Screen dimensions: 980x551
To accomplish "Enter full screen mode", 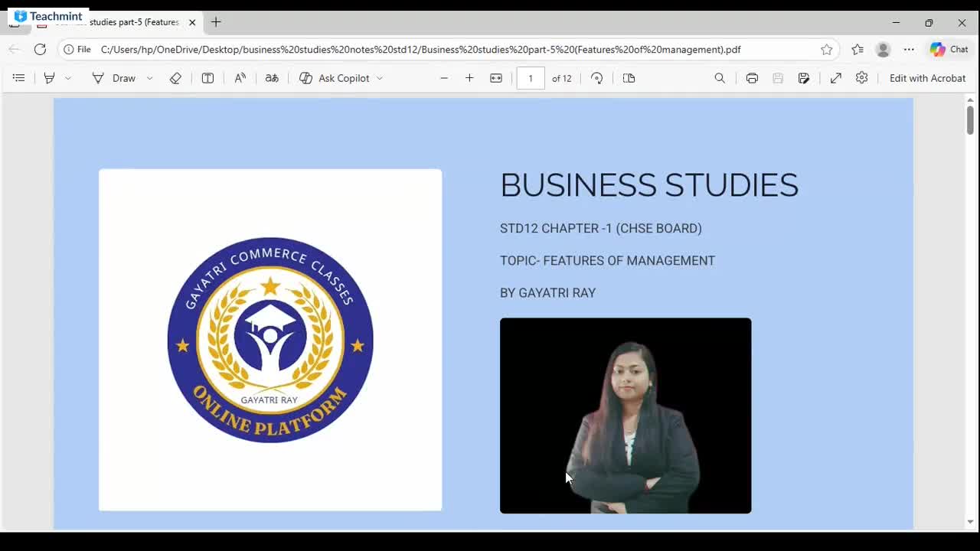I will coord(836,78).
